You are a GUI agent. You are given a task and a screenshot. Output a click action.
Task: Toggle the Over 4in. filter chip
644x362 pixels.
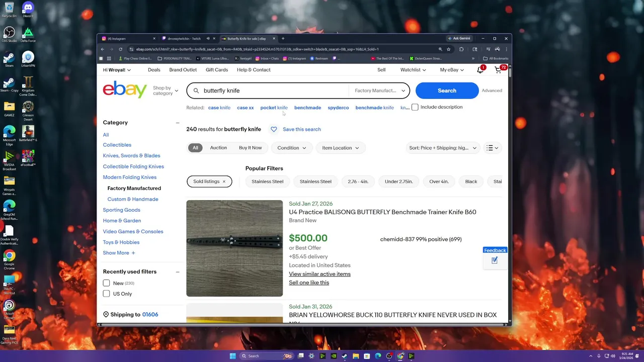click(439, 182)
